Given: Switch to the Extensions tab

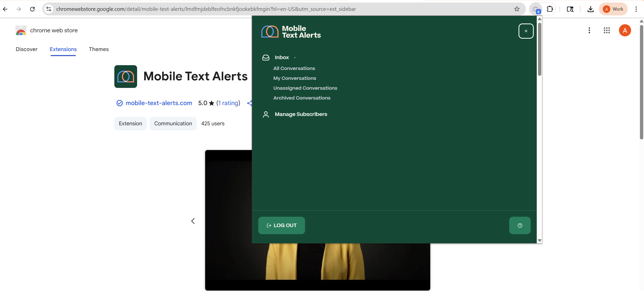Looking at the screenshot, I should point(63,49).
